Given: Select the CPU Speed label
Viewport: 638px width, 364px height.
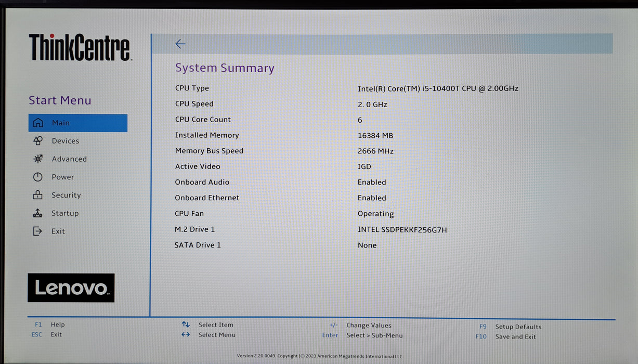Looking at the screenshot, I should [x=194, y=104].
